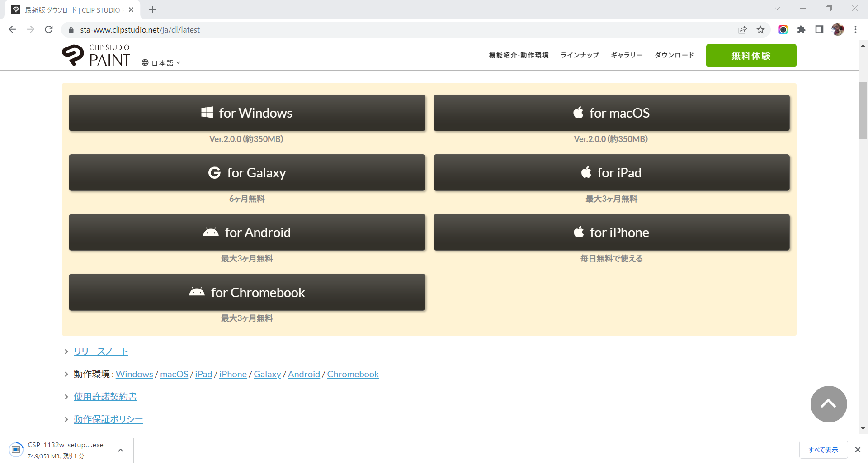Reload the page with the refresh icon
Screen dimensions: 868x465
click(49, 29)
